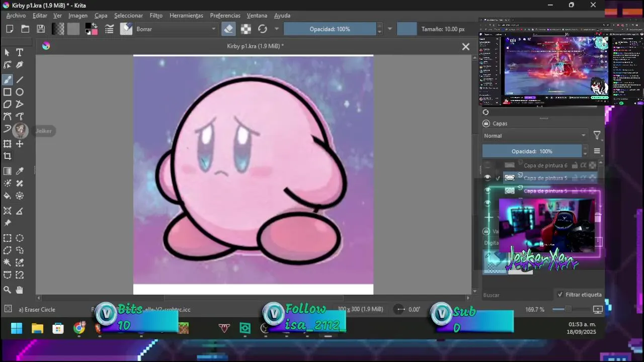Image resolution: width=644 pixels, height=362 pixels.
Task: Select the Color Sampler eyedropper tool
Action: [x=20, y=171]
